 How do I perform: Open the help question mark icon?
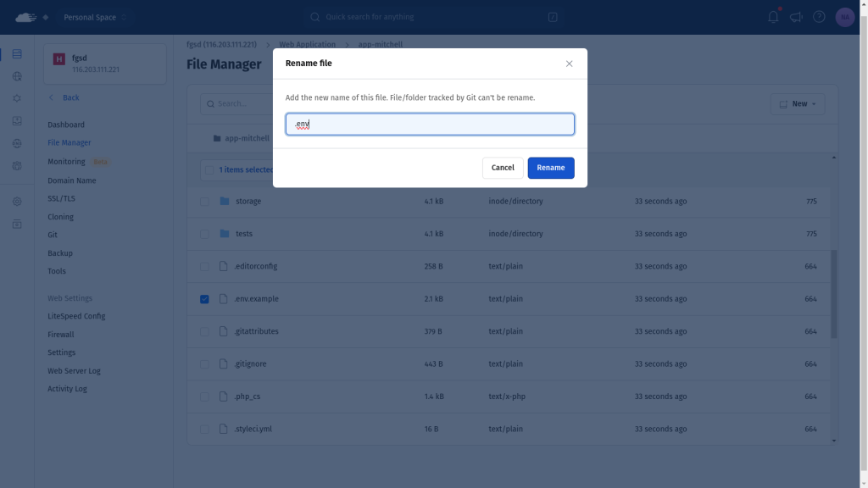(x=819, y=17)
